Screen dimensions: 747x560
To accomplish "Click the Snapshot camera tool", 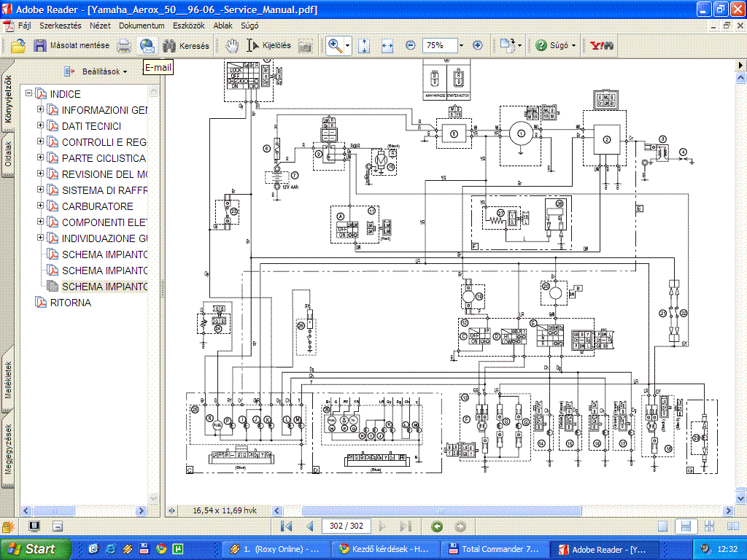I will tap(305, 45).
